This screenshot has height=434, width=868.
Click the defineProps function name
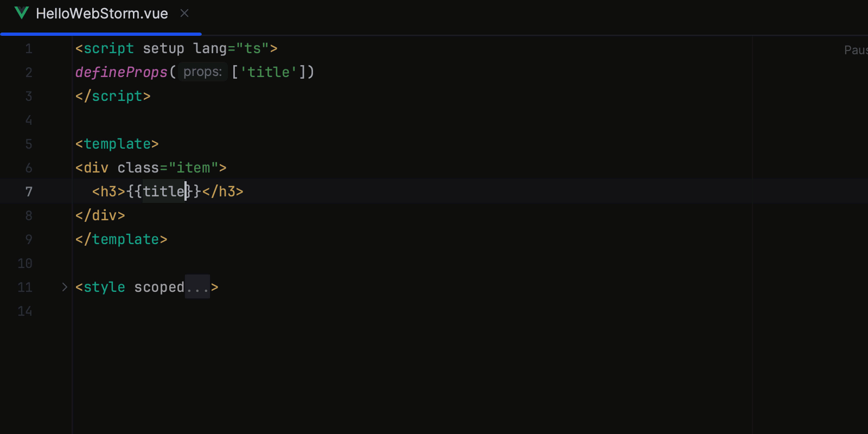[x=122, y=72]
